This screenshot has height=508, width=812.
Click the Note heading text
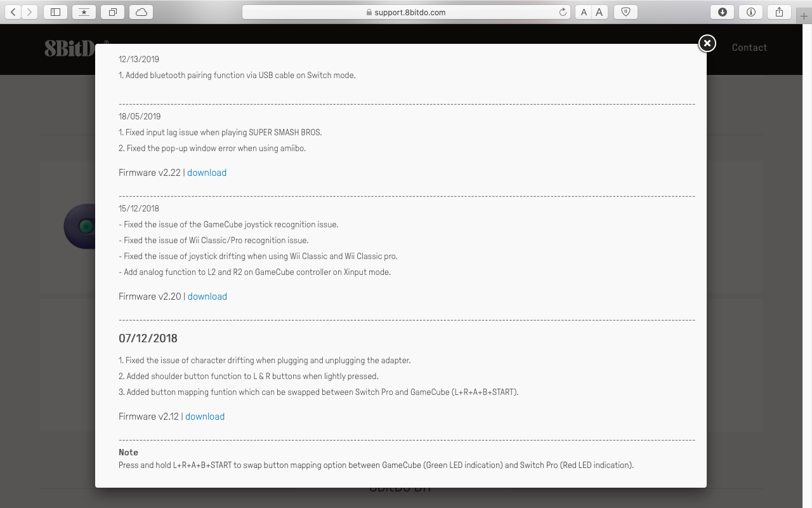click(x=128, y=452)
